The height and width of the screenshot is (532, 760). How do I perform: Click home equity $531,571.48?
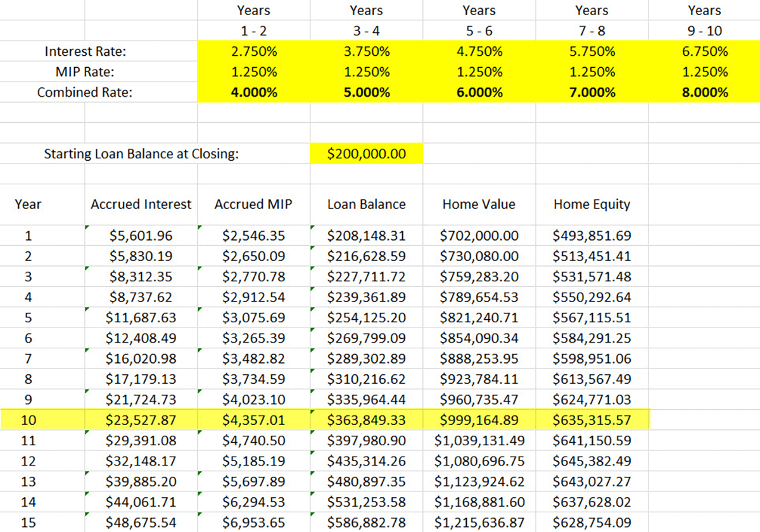(x=592, y=277)
